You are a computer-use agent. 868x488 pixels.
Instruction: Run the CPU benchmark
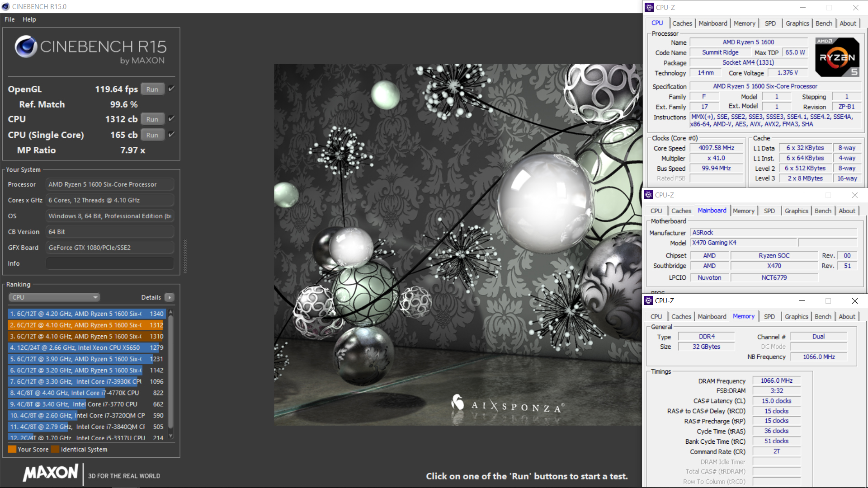(152, 119)
